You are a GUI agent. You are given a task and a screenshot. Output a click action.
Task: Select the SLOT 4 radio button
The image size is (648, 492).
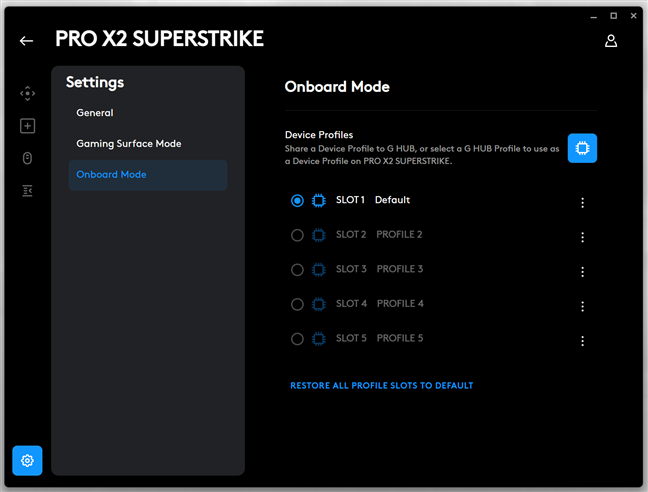tap(297, 304)
